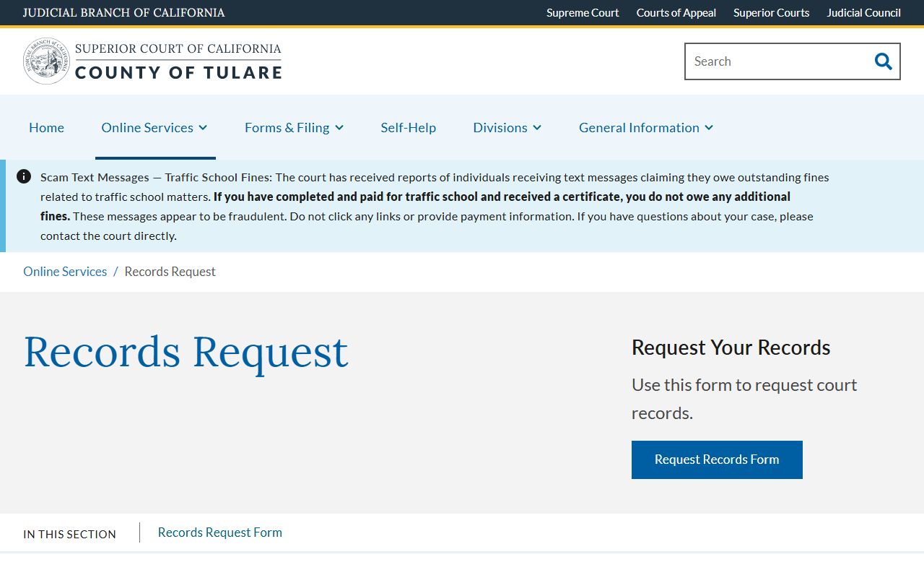Click the County of Tulare site title
The image size is (924, 578).
[x=178, y=72]
